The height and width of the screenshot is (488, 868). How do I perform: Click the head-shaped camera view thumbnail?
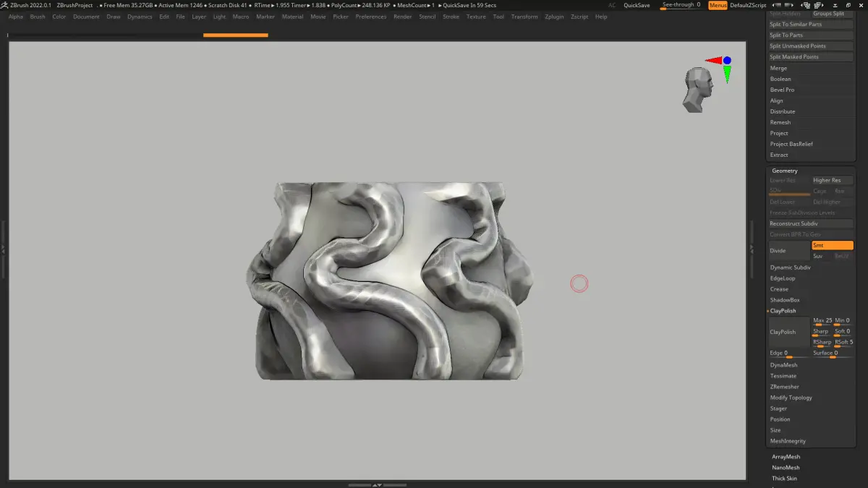[x=698, y=90]
